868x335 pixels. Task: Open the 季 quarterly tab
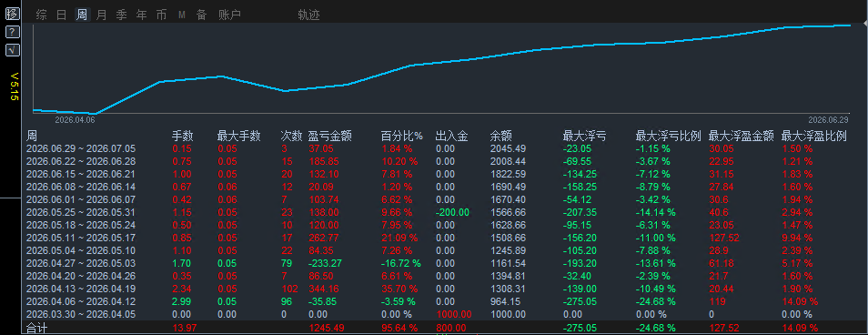[x=121, y=15]
